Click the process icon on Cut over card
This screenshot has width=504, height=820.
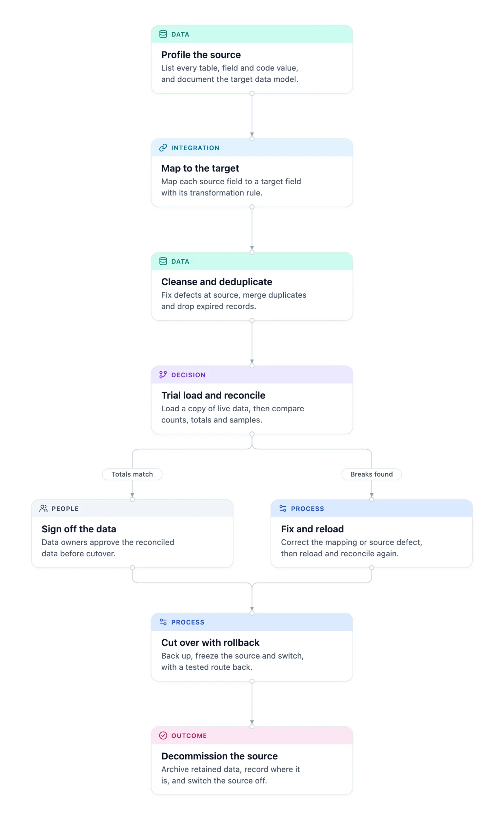[x=163, y=622]
